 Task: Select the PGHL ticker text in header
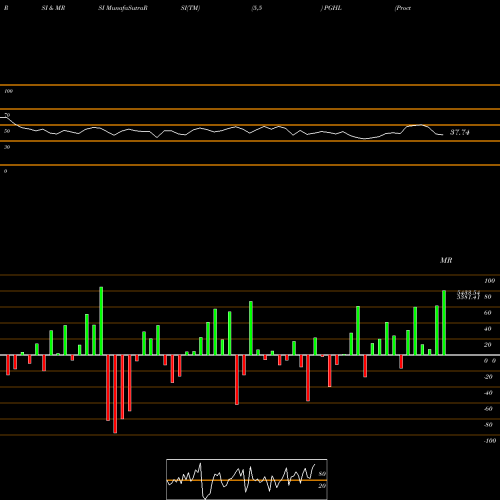click(333, 8)
